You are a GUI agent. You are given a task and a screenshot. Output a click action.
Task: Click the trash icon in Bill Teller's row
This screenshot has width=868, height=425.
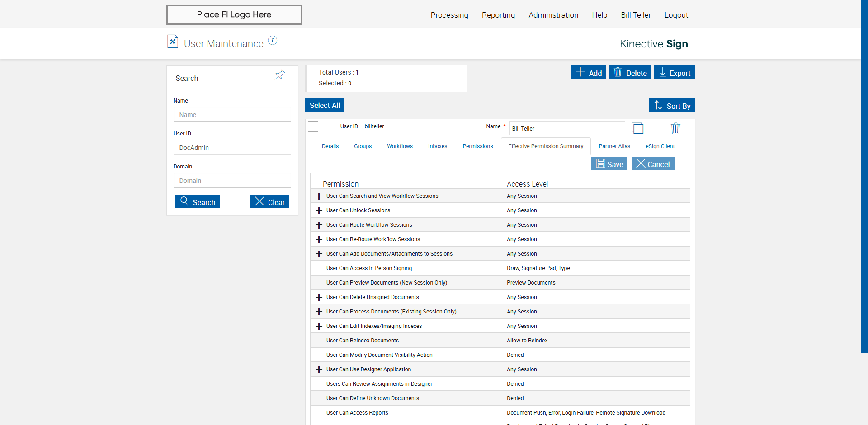pyautogui.click(x=675, y=129)
